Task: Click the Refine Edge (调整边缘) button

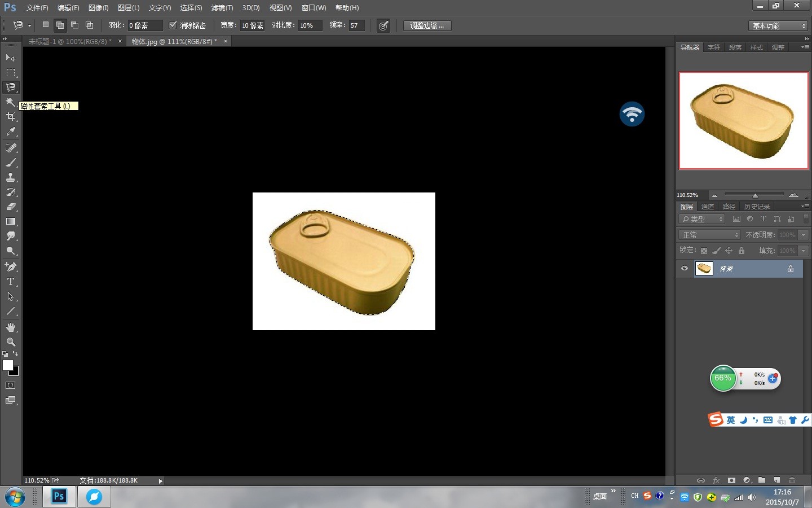Action: click(x=427, y=25)
